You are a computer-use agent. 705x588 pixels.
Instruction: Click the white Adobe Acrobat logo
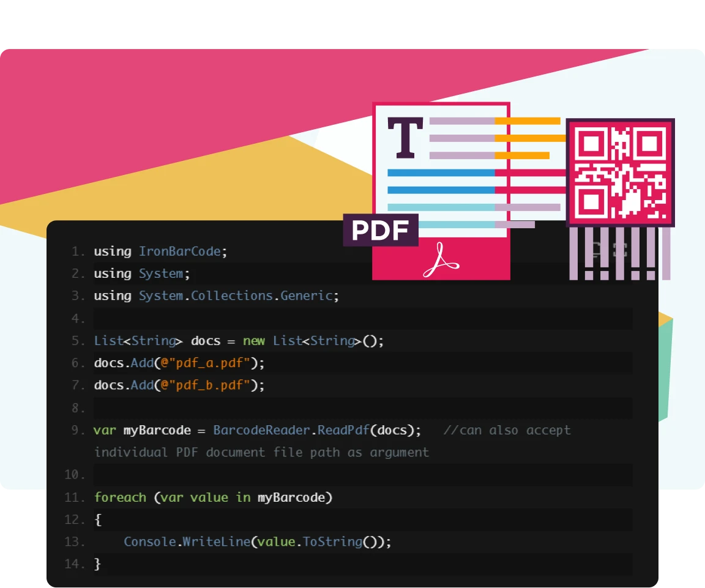[441, 260]
